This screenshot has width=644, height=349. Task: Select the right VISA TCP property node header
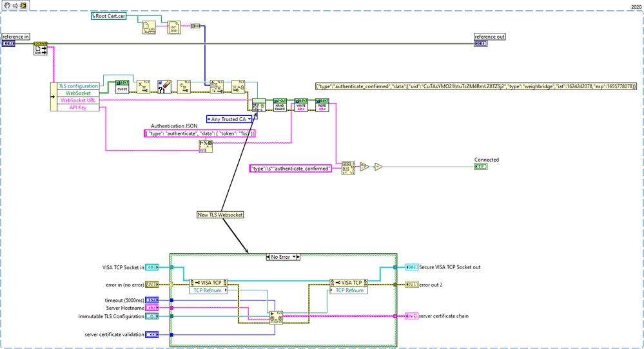click(x=349, y=283)
